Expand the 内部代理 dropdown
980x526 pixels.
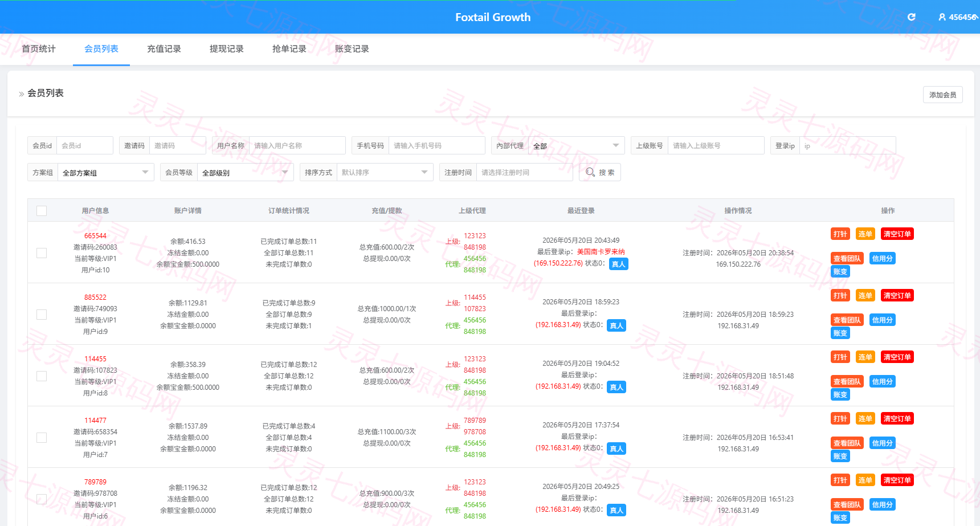pyautogui.click(x=576, y=145)
